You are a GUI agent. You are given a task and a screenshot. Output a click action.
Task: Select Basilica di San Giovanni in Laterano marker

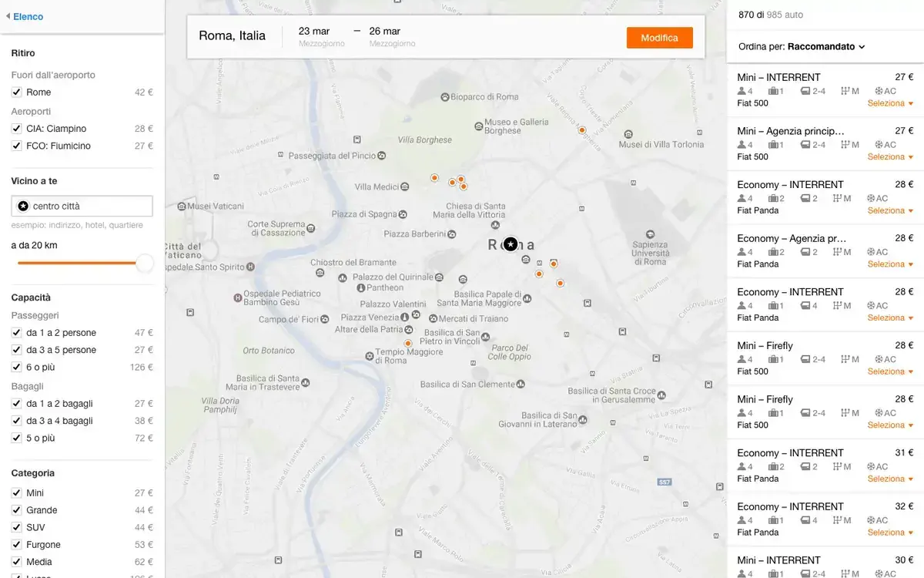(583, 420)
